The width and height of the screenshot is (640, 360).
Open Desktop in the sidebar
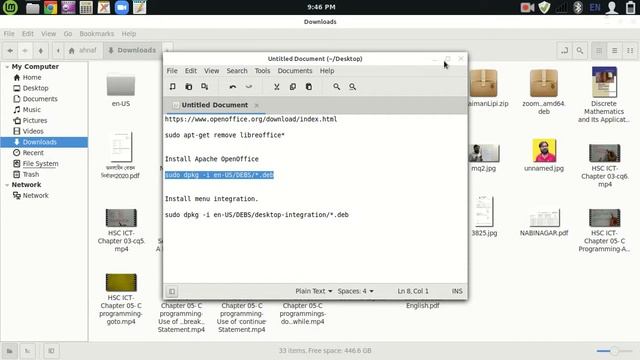click(36, 88)
